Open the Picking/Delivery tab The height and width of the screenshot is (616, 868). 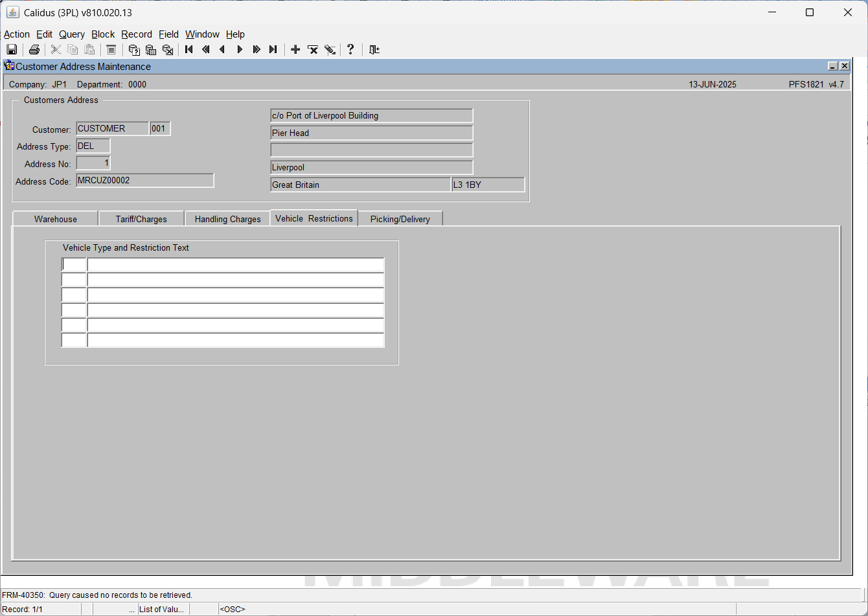[x=400, y=219]
